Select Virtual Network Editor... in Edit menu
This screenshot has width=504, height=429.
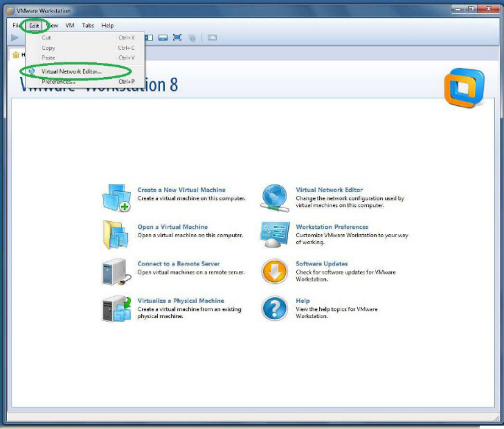[x=85, y=71]
